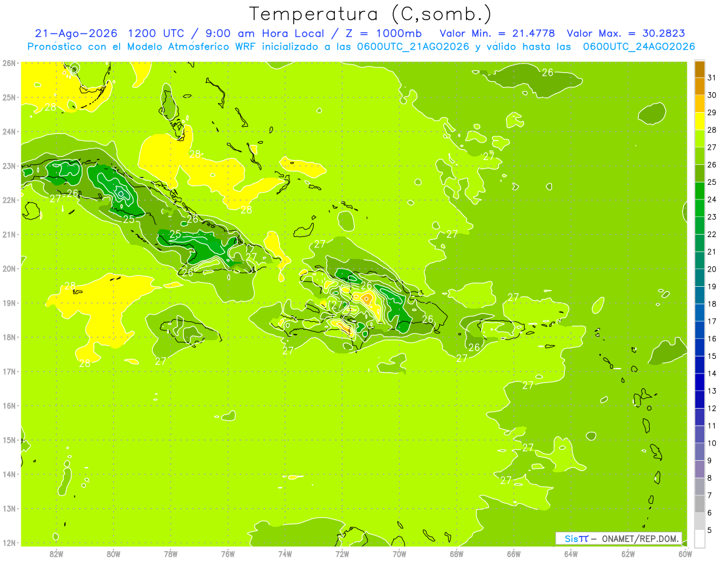
Task: Click the colorbar value label "31"
Action: [x=712, y=78]
